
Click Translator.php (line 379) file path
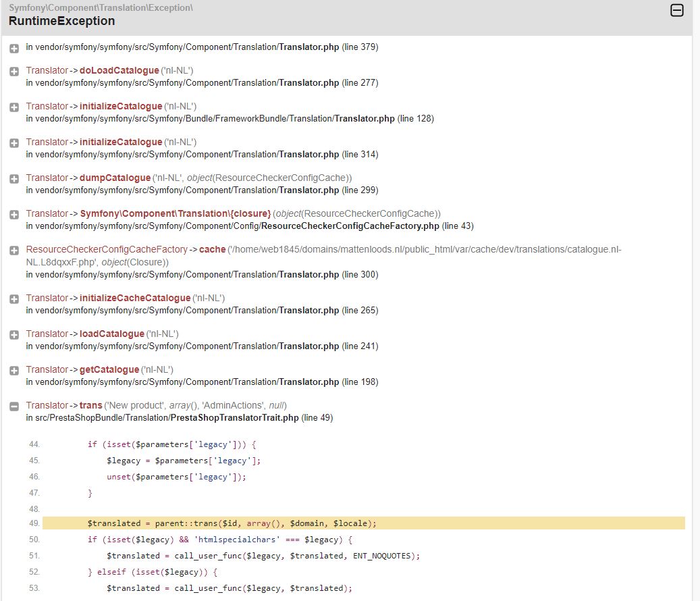coord(202,47)
